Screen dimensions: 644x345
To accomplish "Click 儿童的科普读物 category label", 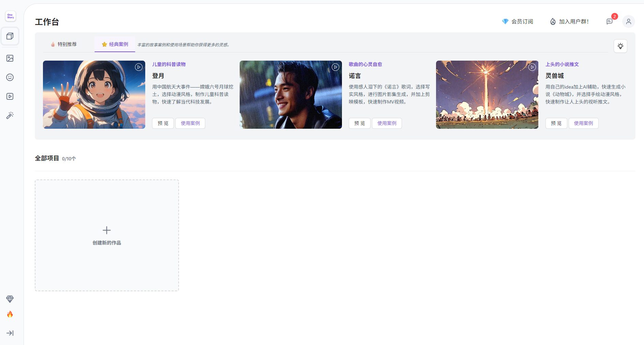I will 169,64.
